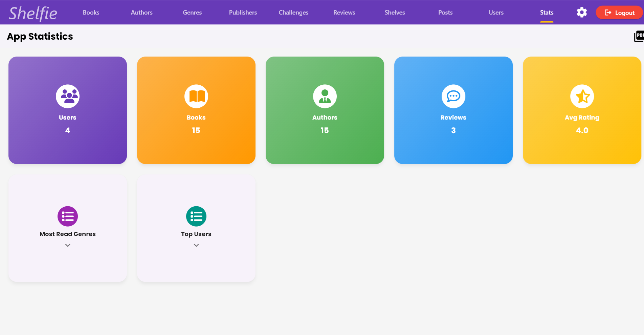This screenshot has width=644, height=335.
Task: Open the Books nav tab
Action: click(x=91, y=13)
